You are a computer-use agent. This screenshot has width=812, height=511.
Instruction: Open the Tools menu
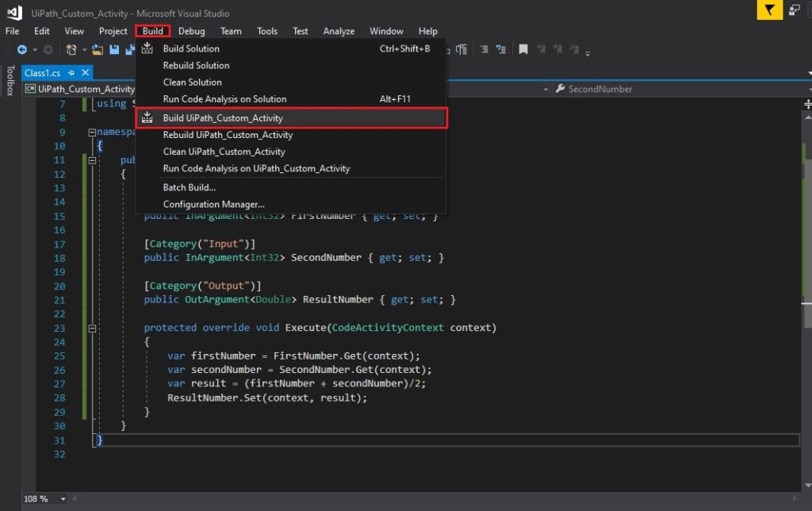click(267, 31)
